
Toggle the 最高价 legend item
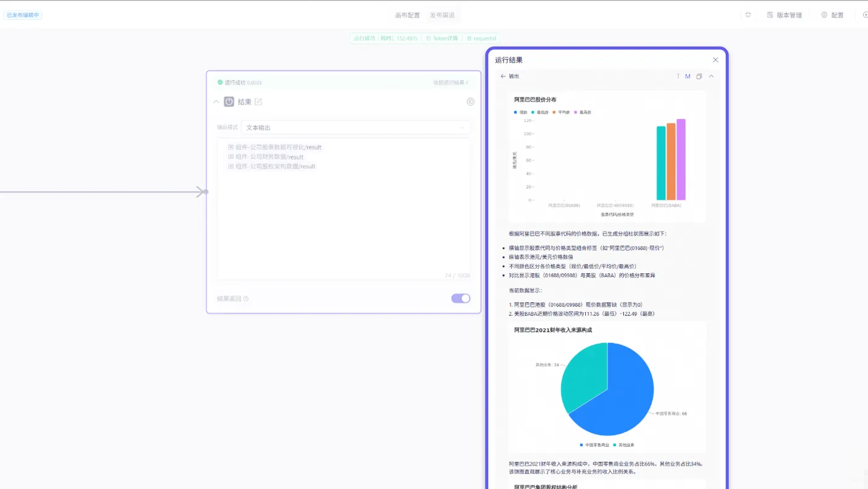582,112
